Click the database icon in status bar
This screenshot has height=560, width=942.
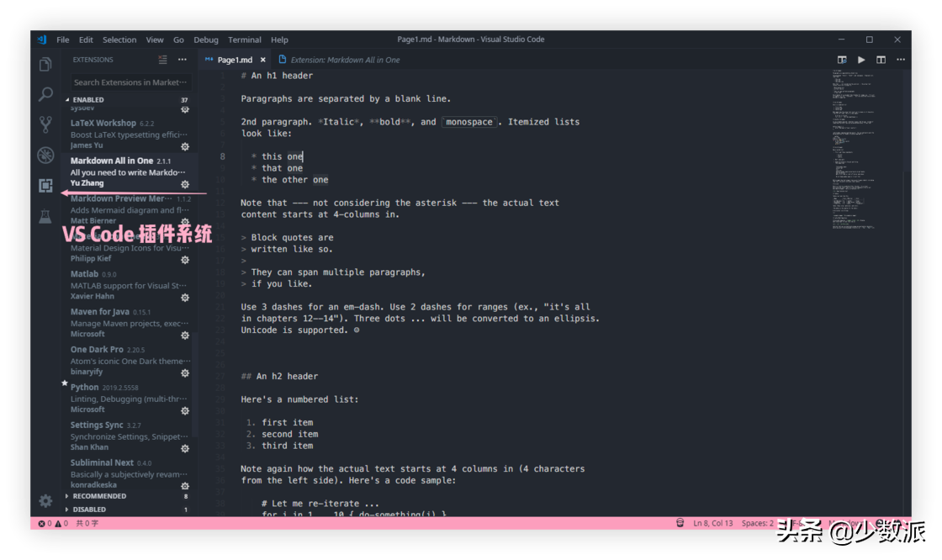pos(680,523)
